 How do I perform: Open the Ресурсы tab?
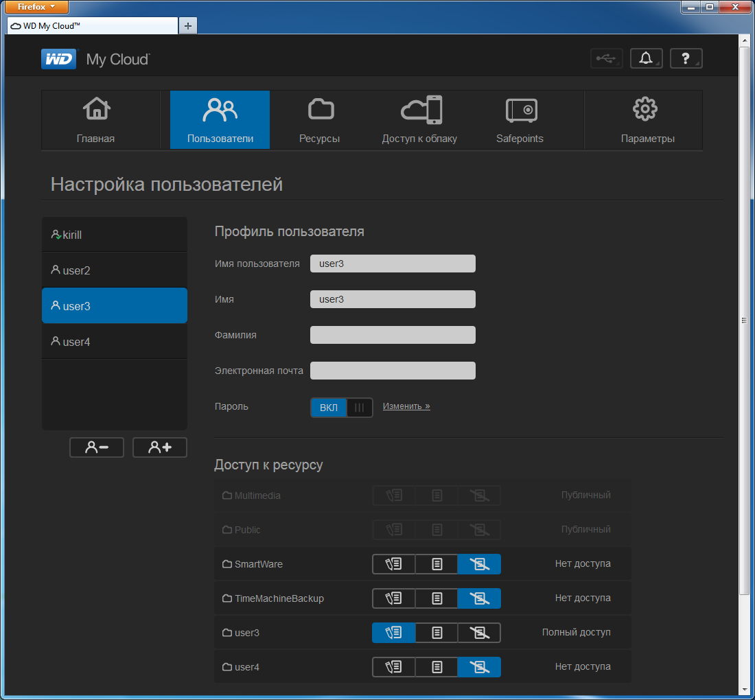click(320, 119)
